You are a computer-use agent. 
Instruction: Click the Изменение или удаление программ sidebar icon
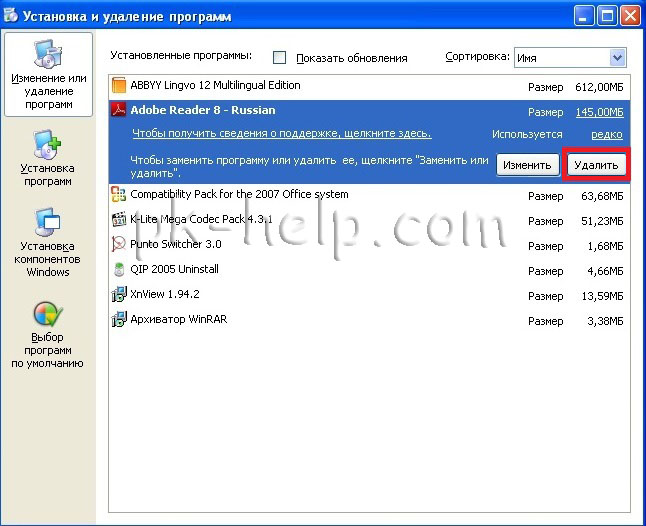coord(48,54)
